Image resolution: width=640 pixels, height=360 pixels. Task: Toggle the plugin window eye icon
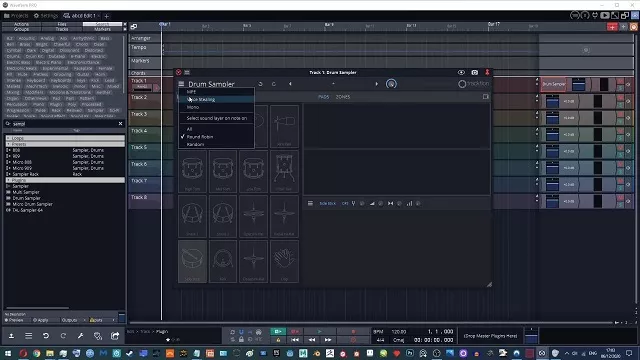point(461,72)
